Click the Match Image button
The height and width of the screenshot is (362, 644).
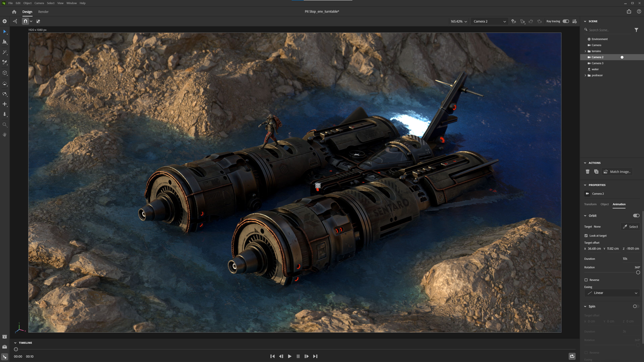click(x=617, y=172)
